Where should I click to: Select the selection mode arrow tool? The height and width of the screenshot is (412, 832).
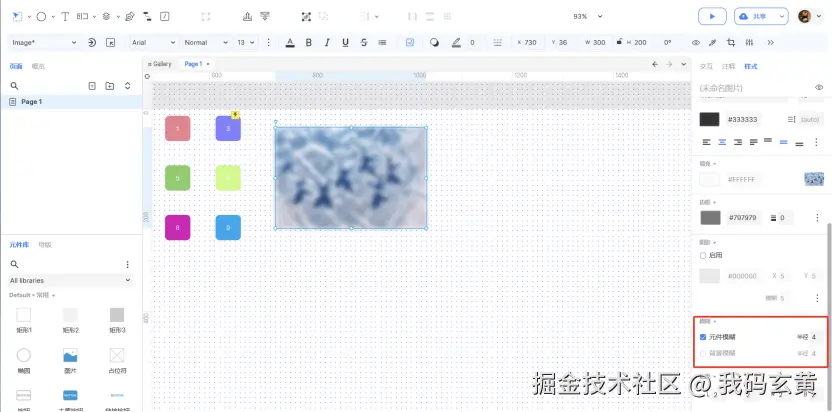(18, 16)
